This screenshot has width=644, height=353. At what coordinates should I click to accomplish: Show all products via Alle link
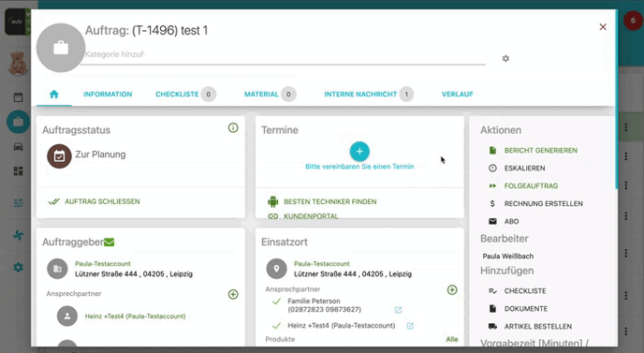452,339
